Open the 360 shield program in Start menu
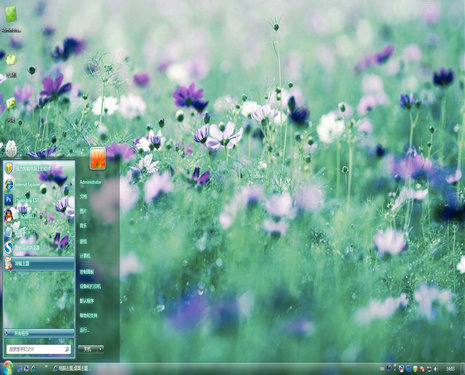 pos(39,168)
